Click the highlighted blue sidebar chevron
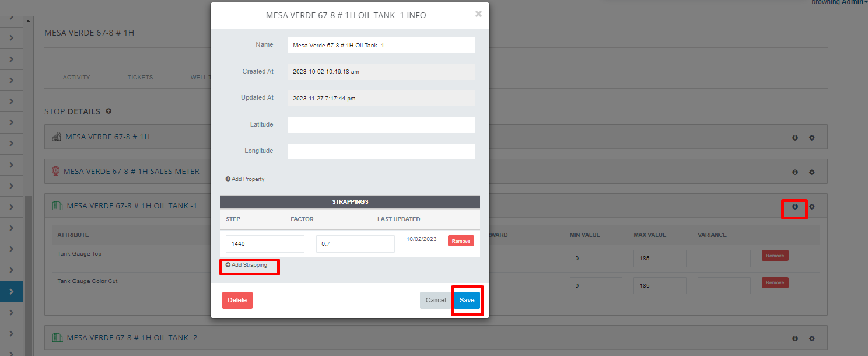This screenshot has height=356, width=868. [12, 291]
